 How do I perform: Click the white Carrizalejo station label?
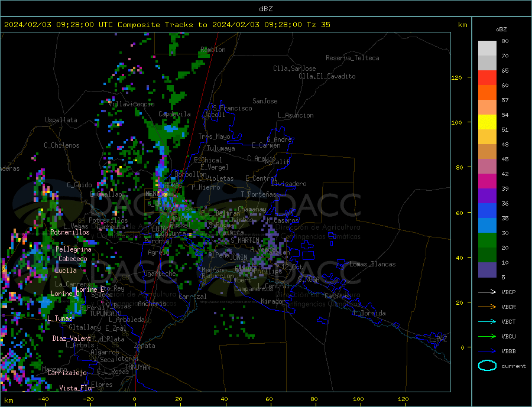point(67,373)
